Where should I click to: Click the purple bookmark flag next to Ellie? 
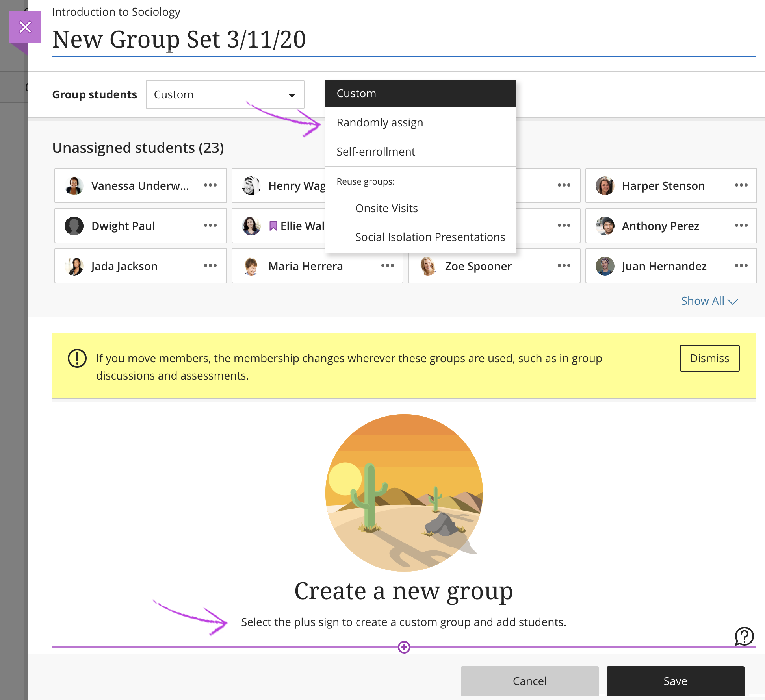click(274, 226)
